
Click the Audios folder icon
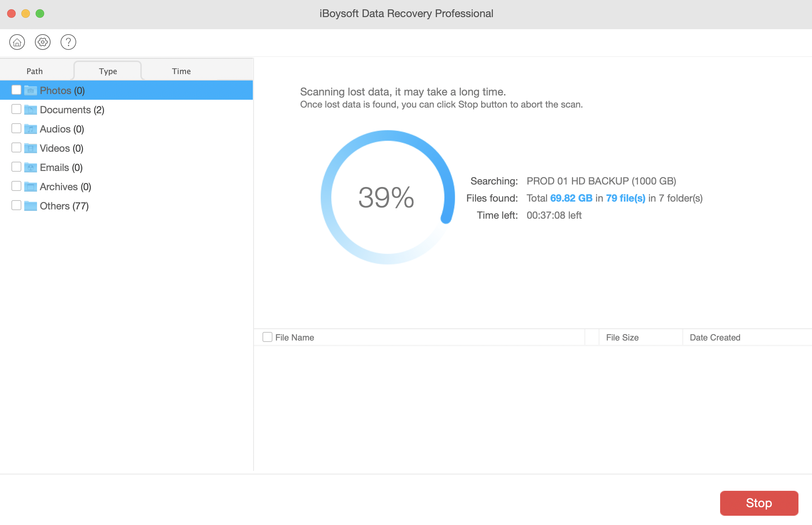pos(31,129)
